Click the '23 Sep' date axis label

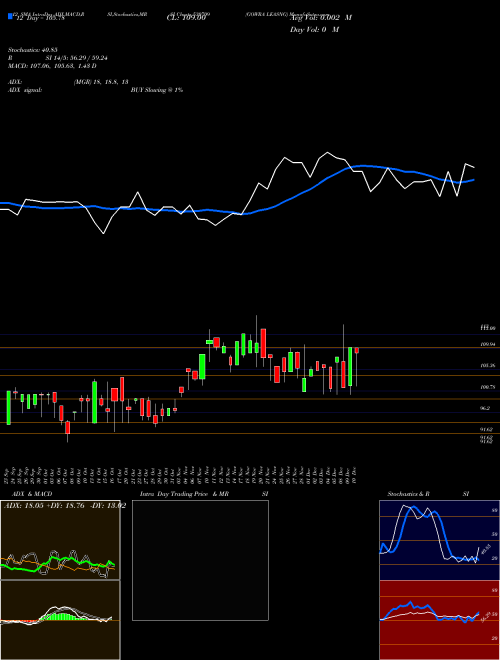point(8,475)
